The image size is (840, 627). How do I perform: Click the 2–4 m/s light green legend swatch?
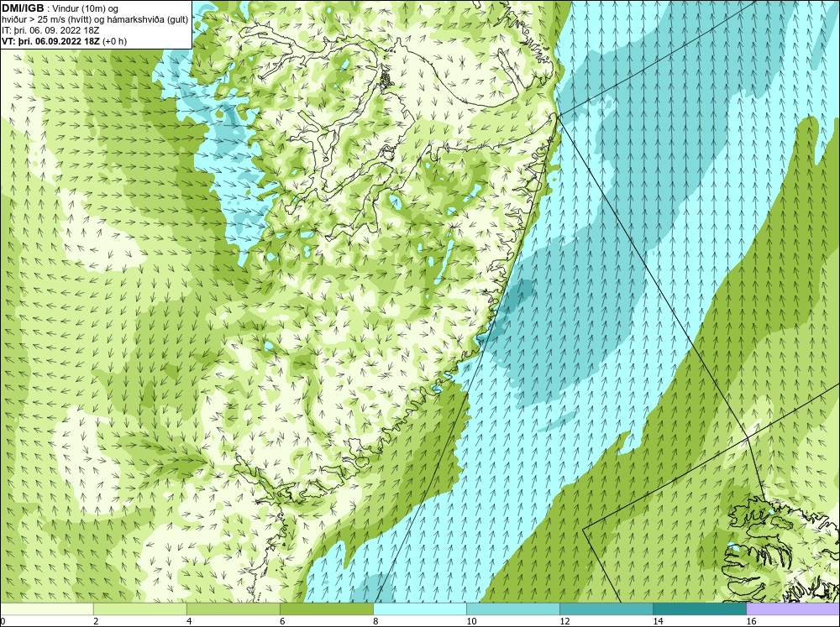[x=139, y=609]
